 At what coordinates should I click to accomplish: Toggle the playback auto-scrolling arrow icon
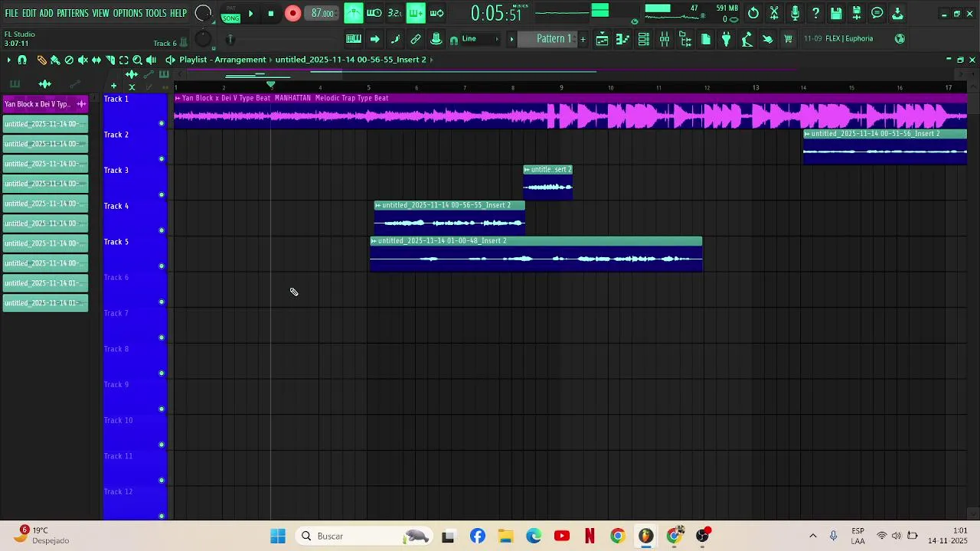tap(374, 39)
